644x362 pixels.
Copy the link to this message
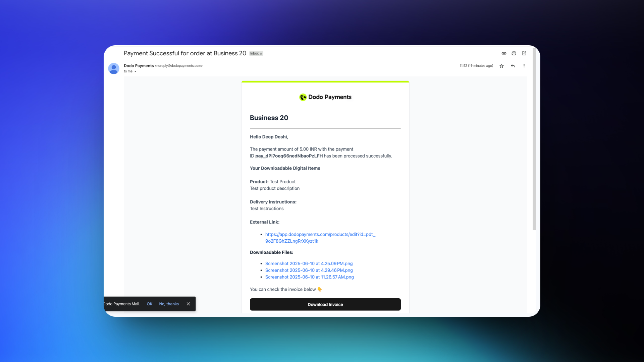click(503, 53)
